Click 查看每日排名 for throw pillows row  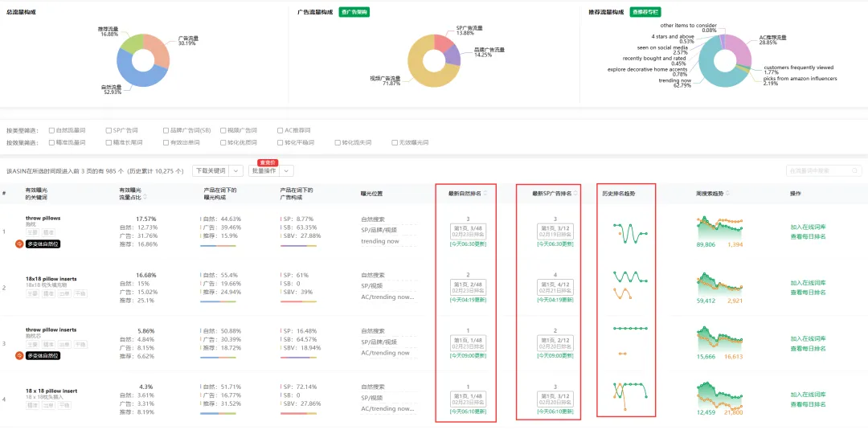click(809, 236)
